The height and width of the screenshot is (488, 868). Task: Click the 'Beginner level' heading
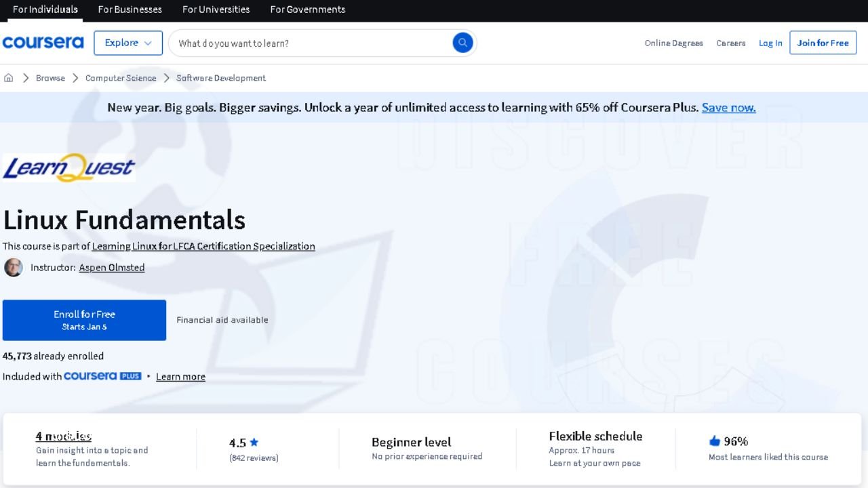pos(412,442)
